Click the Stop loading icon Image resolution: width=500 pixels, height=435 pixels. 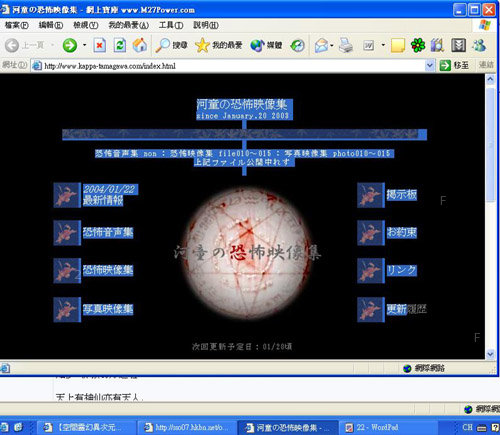coord(99,45)
